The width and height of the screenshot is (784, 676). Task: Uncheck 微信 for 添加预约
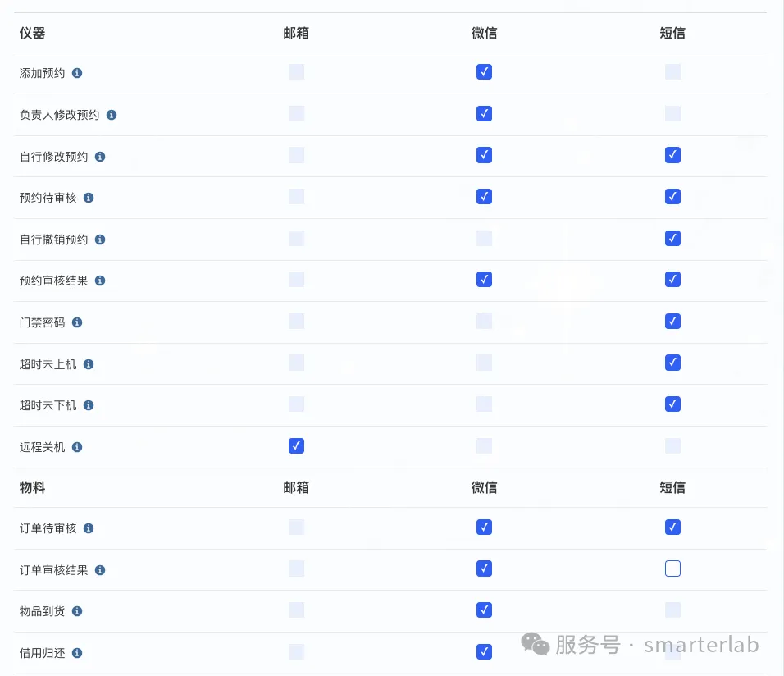tap(484, 72)
